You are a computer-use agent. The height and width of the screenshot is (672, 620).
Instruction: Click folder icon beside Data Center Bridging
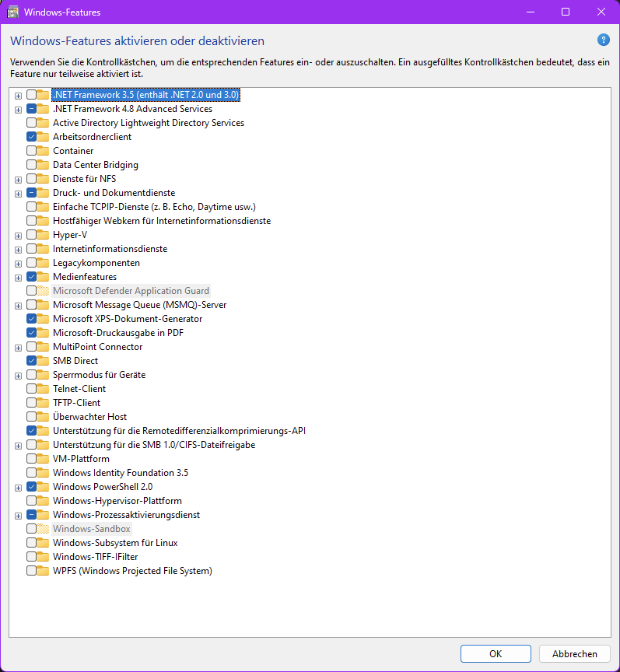click(x=43, y=165)
